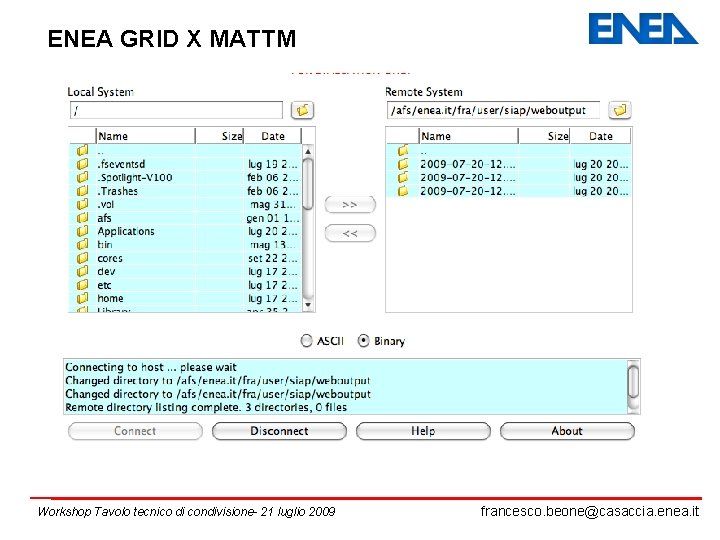The image size is (720, 540).
Task: Select the .vol folder icon
Action: (x=83, y=204)
